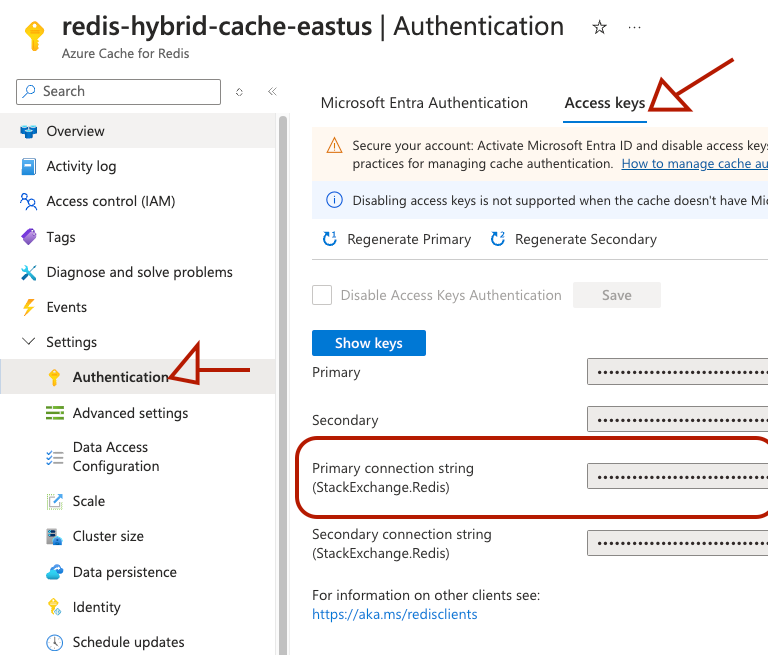Viewport: 768px width, 655px height.
Task: Open the more options ellipsis menu
Action: coord(634,27)
